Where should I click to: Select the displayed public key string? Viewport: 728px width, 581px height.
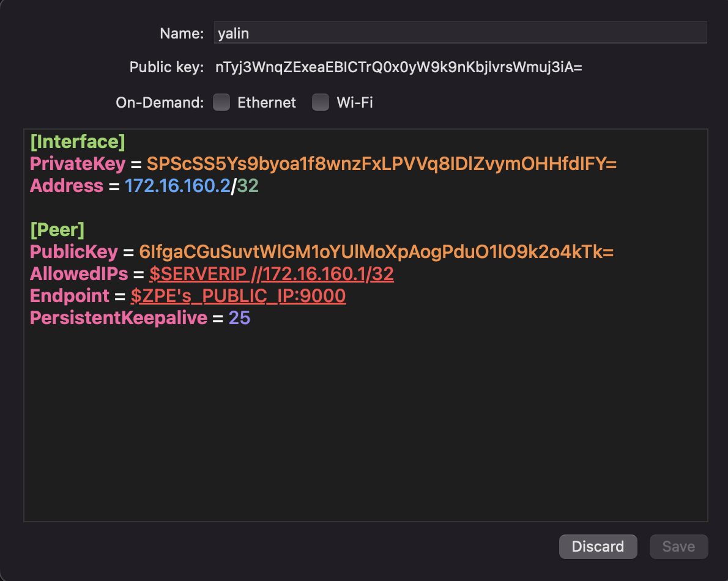(398, 67)
